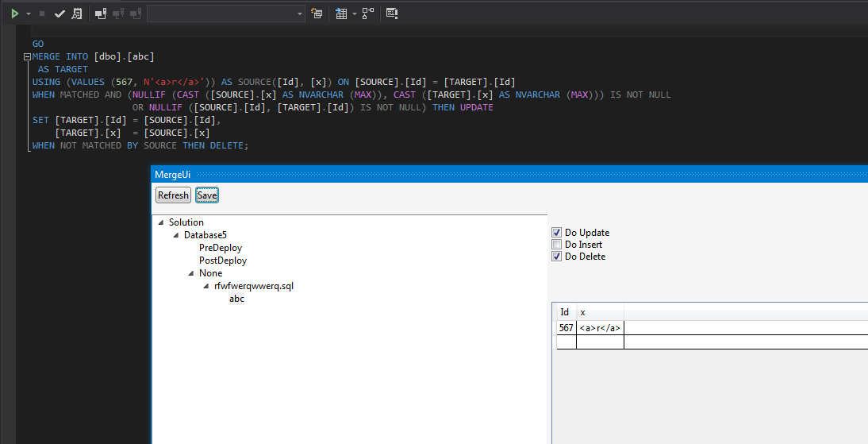This screenshot has height=444, width=868.
Task: Open the dropdown arrow beside Execute button
Action: pos(29,14)
